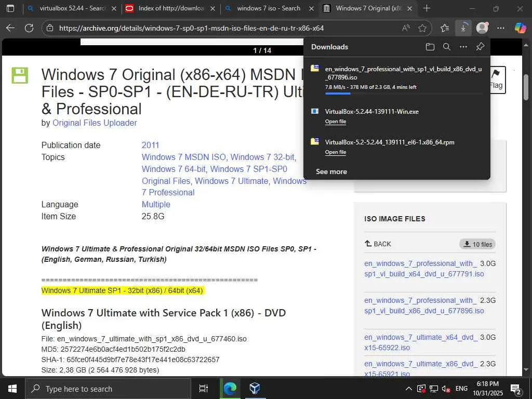Open ENG language indicator in taskbar
The width and height of the screenshot is (532, 399).
(461, 389)
